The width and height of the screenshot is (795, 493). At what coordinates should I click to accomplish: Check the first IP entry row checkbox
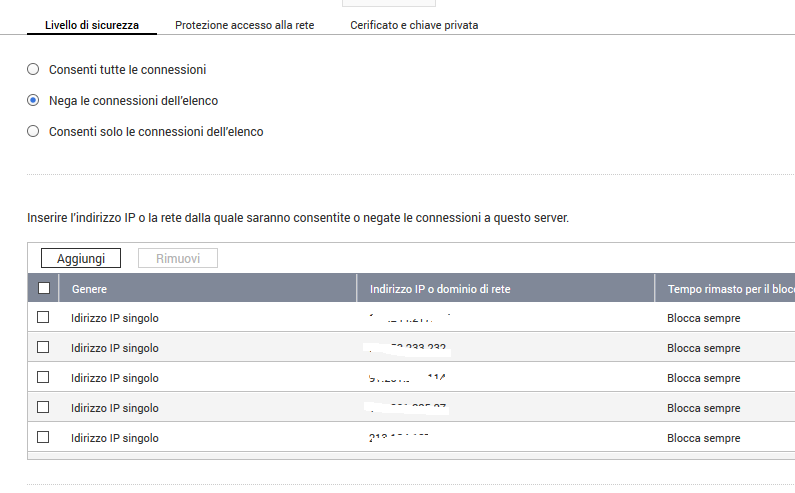click(43, 317)
